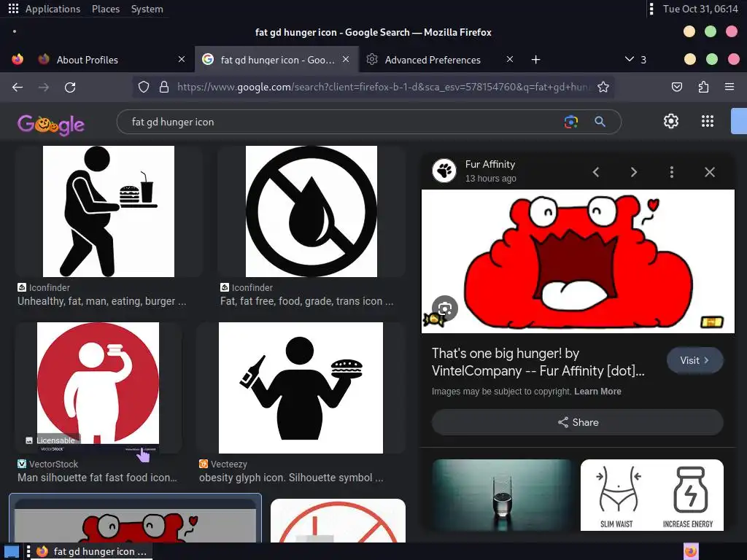Open That's one big hunger title link

coord(538,362)
